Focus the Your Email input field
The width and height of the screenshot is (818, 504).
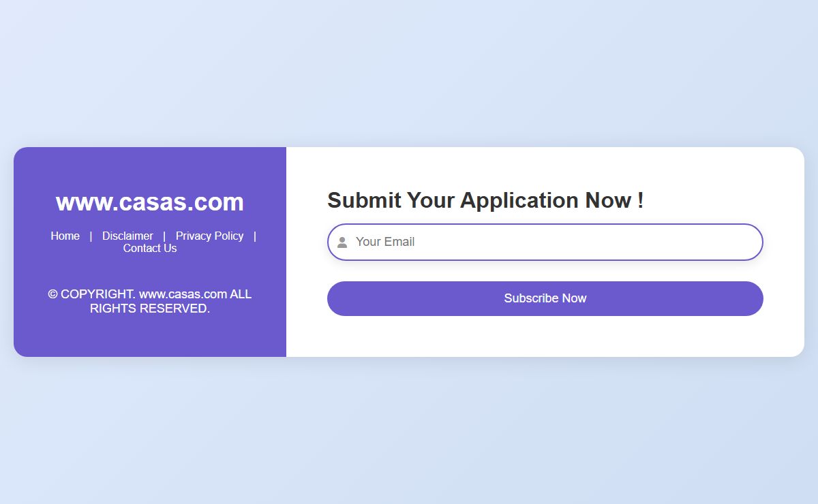coord(545,242)
